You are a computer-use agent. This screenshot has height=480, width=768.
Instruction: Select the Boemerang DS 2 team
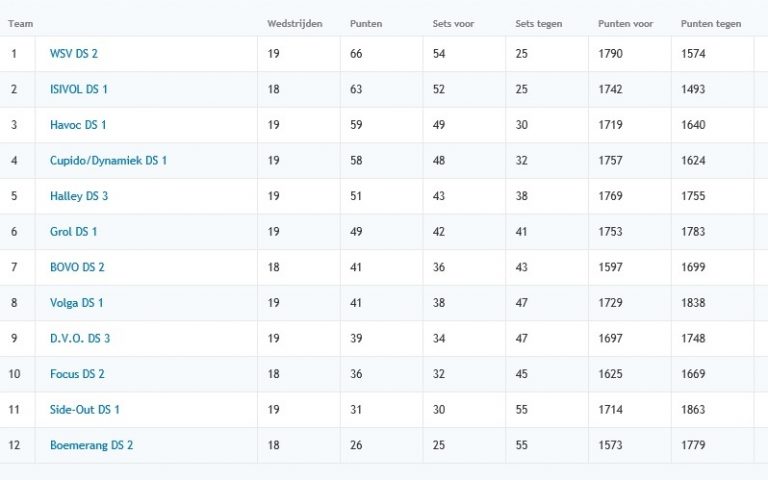coord(91,445)
